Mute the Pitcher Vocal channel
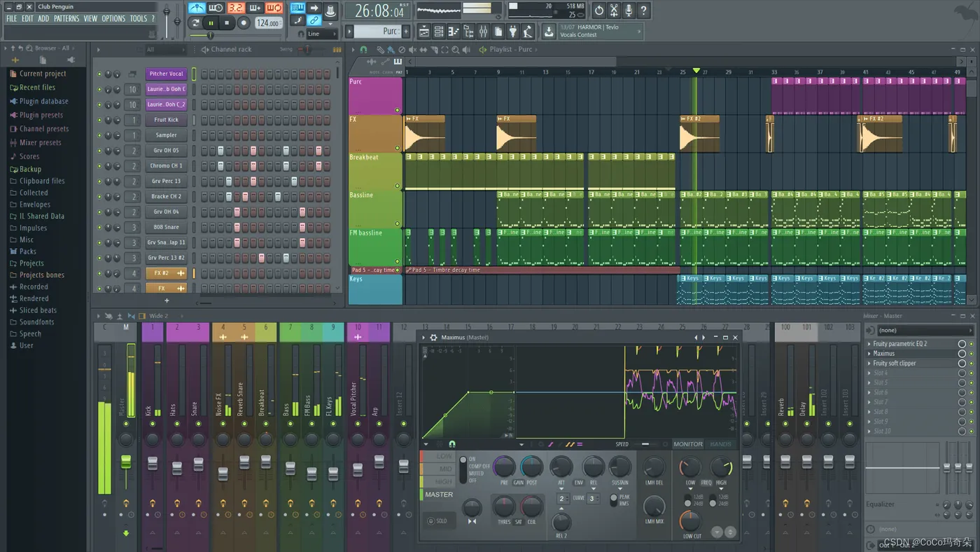The width and height of the screenshot is (980, 552). (x=99, y=74)
